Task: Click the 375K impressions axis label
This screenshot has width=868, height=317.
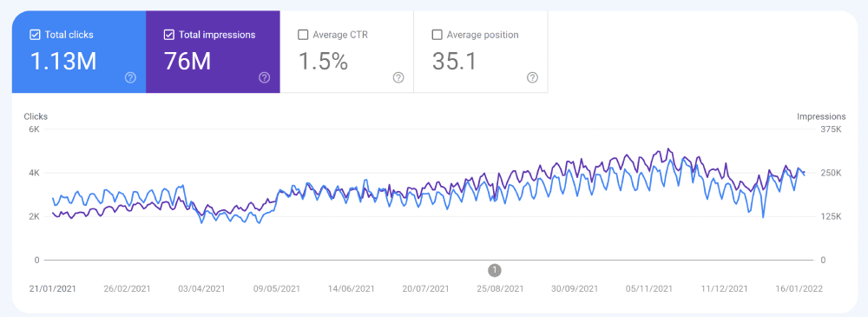Action: [x=831, y=129]
